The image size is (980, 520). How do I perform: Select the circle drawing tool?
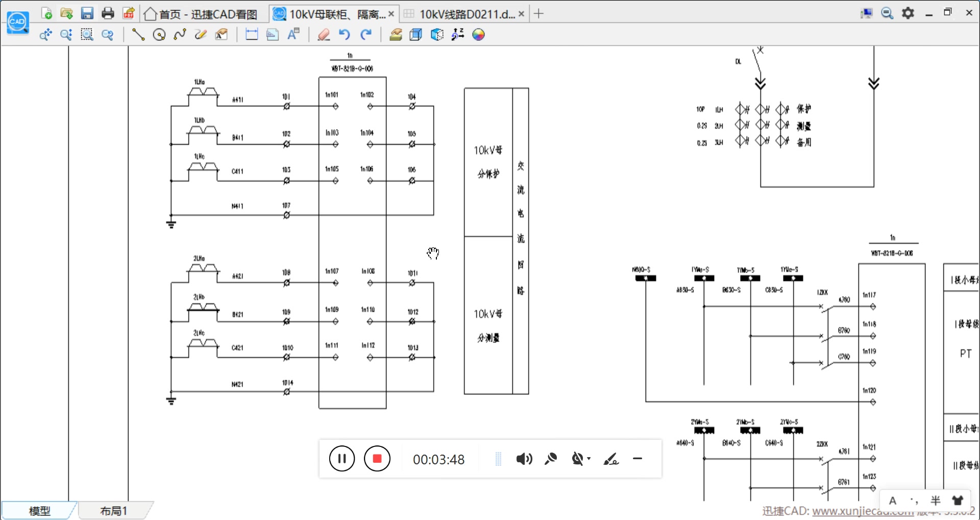pyautogui.click(x=159, y=35)
